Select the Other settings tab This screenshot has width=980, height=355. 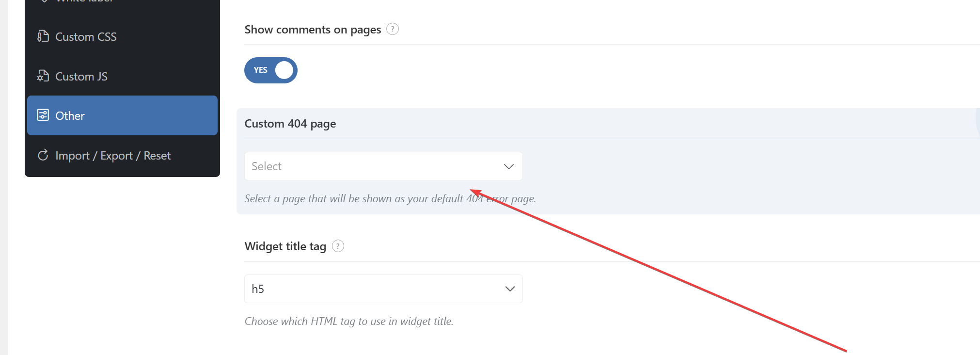coord(122,115)
